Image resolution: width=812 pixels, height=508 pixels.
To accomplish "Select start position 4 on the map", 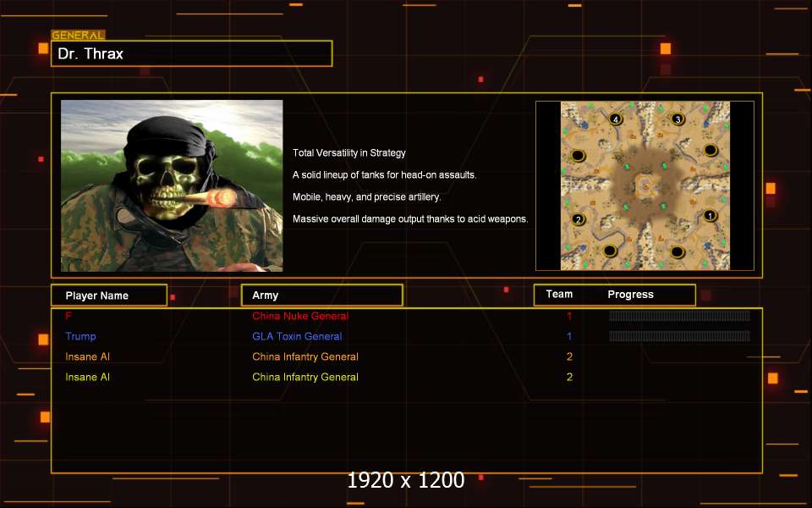I will (x=615, y=119).
